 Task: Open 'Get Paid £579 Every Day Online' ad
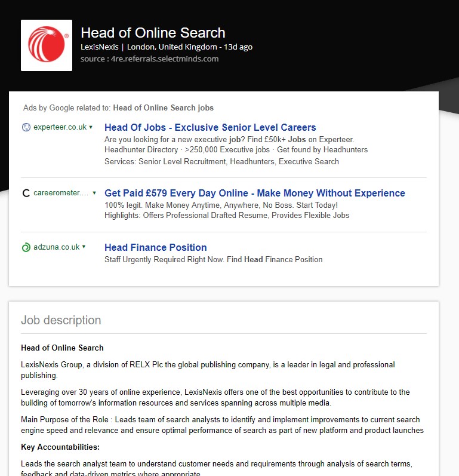coord(255,193)
